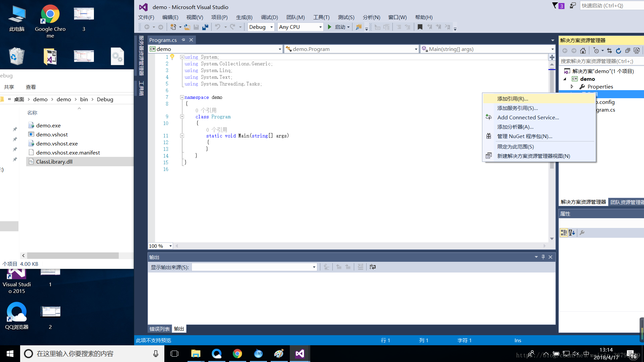Open the demo.Program class dropdown
This screenshot has width=644, height=362.
tap(416, 49)
